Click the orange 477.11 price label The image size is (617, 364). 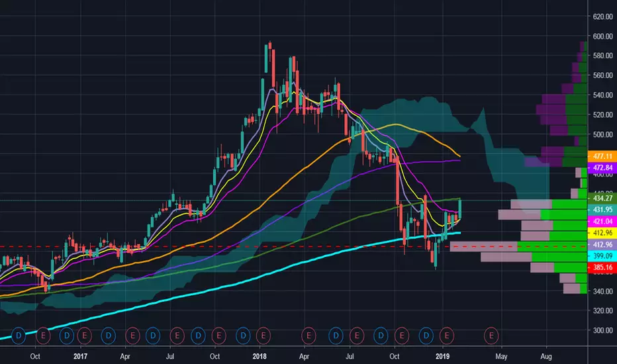[602, 156]
